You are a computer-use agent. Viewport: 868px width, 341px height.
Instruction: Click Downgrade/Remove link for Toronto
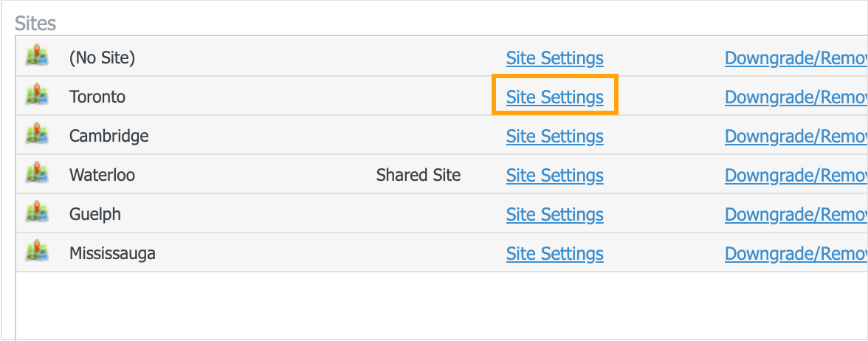796,97
